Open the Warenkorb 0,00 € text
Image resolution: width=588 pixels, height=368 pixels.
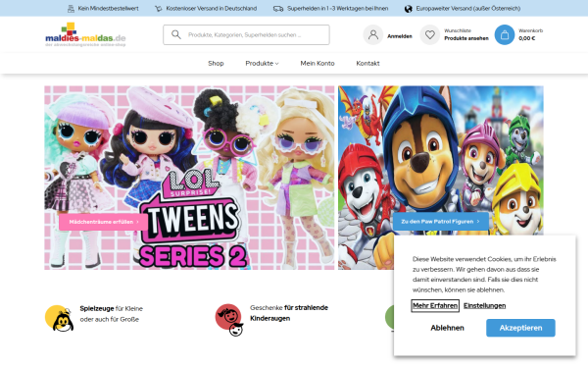(530, 34)
